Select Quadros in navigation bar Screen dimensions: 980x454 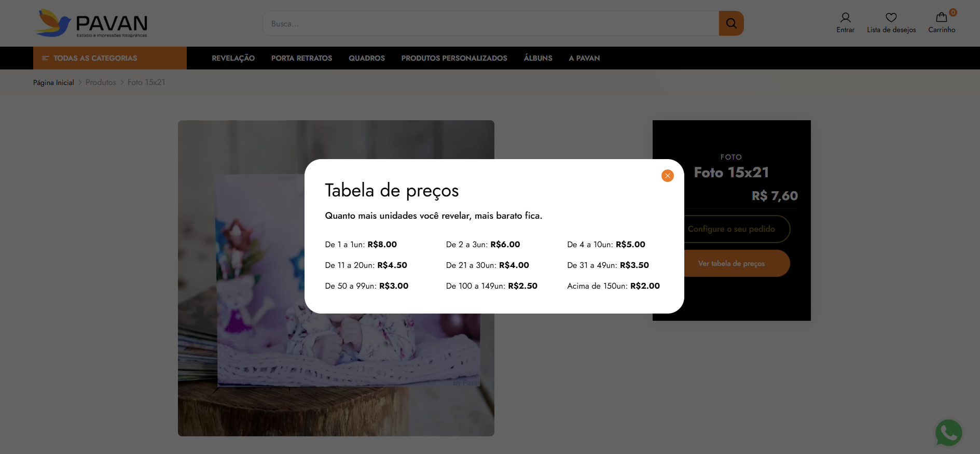click(366, 58)
